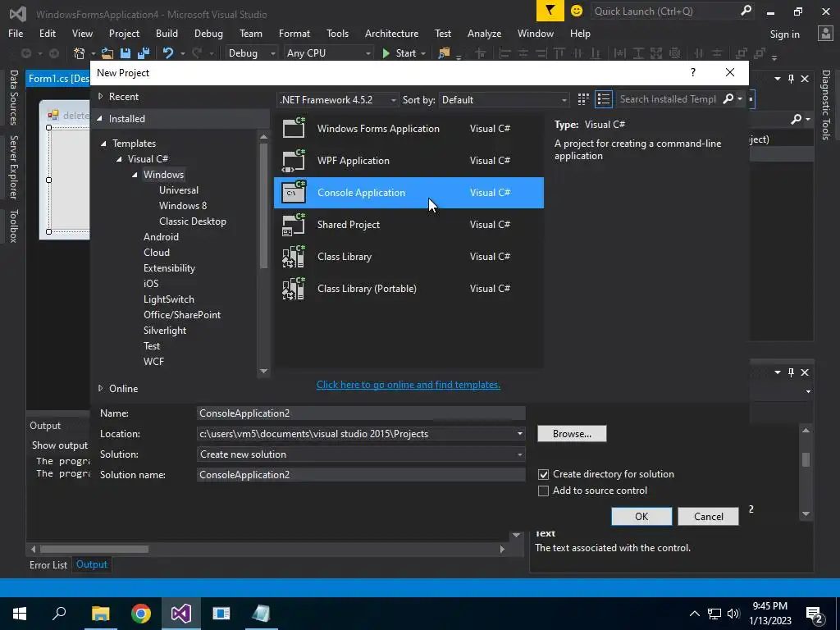This screenshot has width=840, height=630.
Task: Click the New Project toolbar icon
Action: tap(80, 53)
